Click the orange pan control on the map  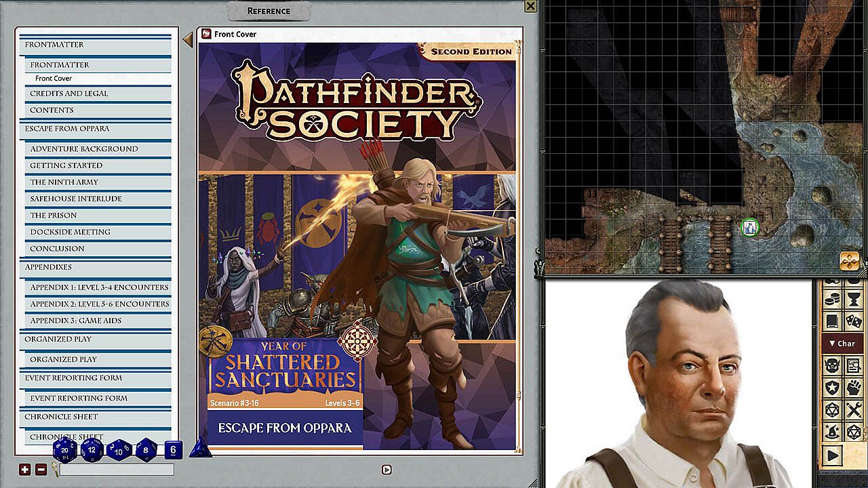point(849,261)
